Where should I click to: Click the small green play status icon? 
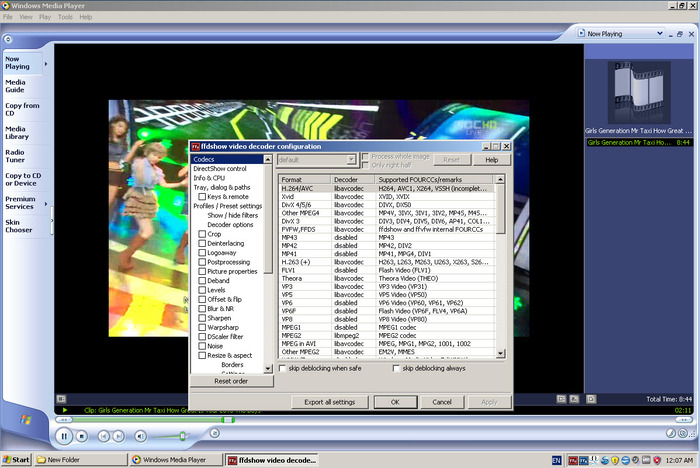point(65,410)
